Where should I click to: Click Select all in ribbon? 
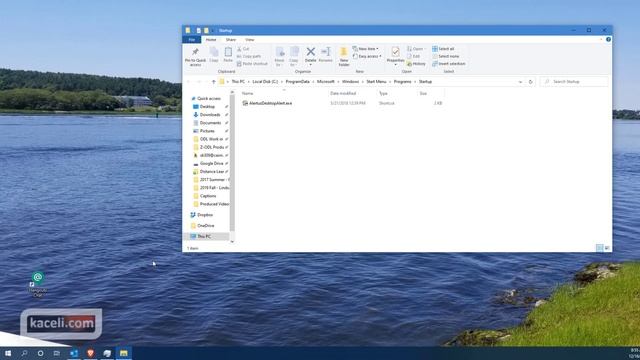(x=443, y=49)
